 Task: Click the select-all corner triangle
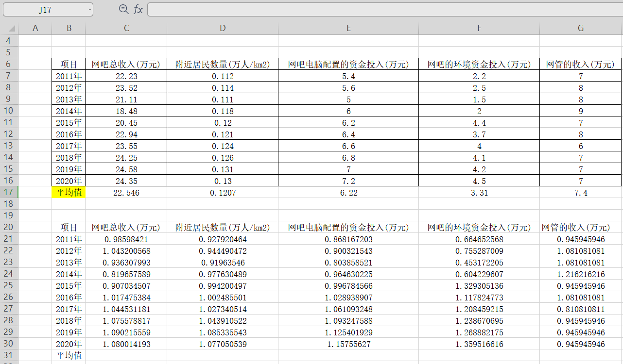pos(12,29)
